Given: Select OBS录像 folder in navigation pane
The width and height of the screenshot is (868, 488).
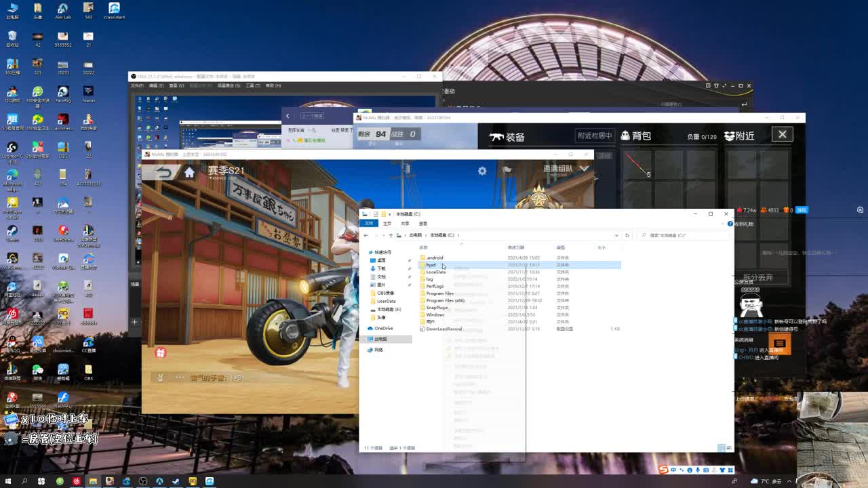Looking at the screenshot, I should coord(385,293).
